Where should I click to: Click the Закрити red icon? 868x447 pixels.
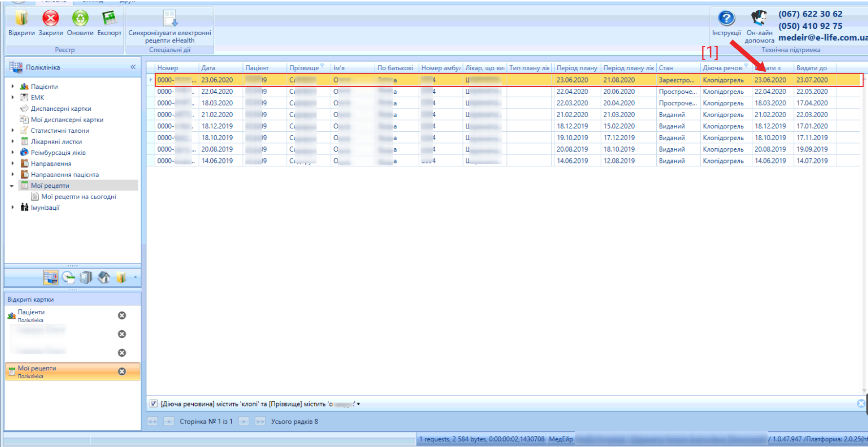(x=50, y=19)
